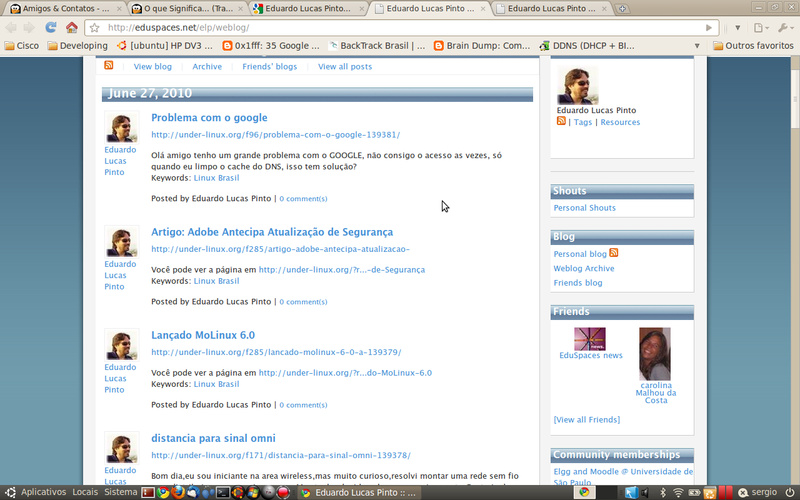Click the browser forward arrow
This screenshot has height=500, width=800.
[29, 28]
